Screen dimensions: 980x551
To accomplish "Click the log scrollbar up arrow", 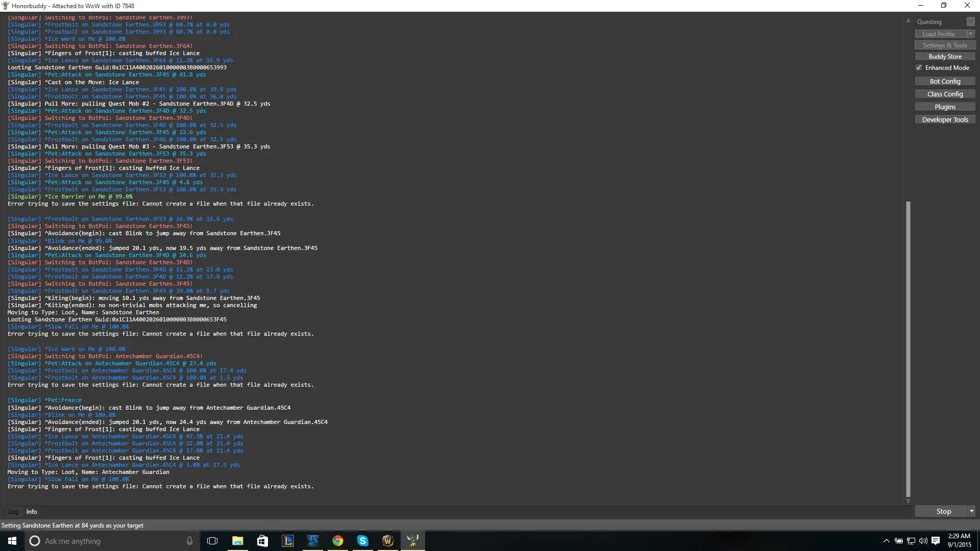I will (908, 20).
